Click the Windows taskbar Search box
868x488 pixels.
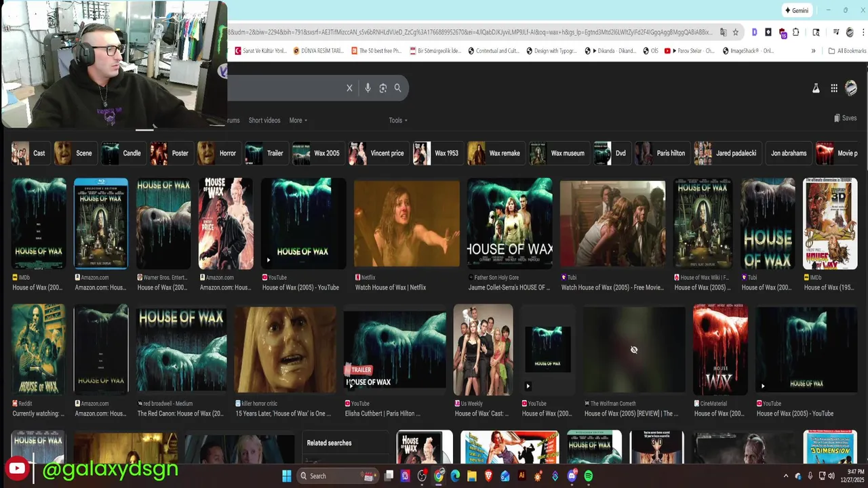[337, 476]
